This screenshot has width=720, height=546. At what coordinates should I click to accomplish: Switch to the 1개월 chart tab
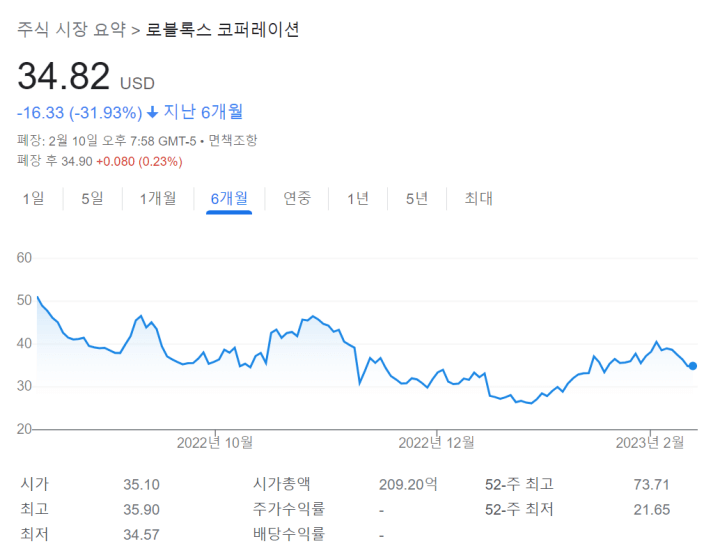click(x=158, y=198)
